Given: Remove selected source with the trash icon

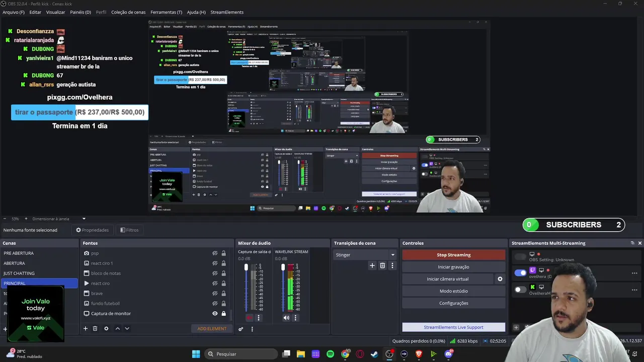Looking at the screenshot, I should 95,328.
